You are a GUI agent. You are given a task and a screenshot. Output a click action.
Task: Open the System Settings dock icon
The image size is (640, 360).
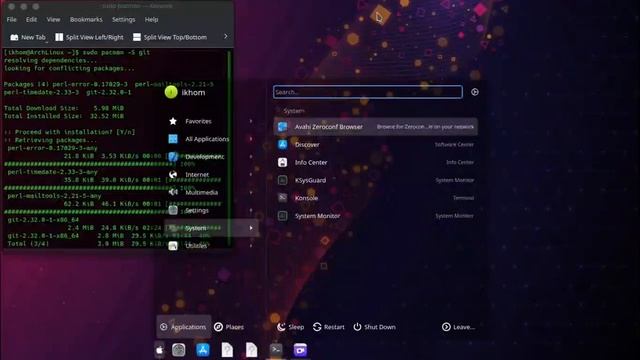click(x=178, y=350)
